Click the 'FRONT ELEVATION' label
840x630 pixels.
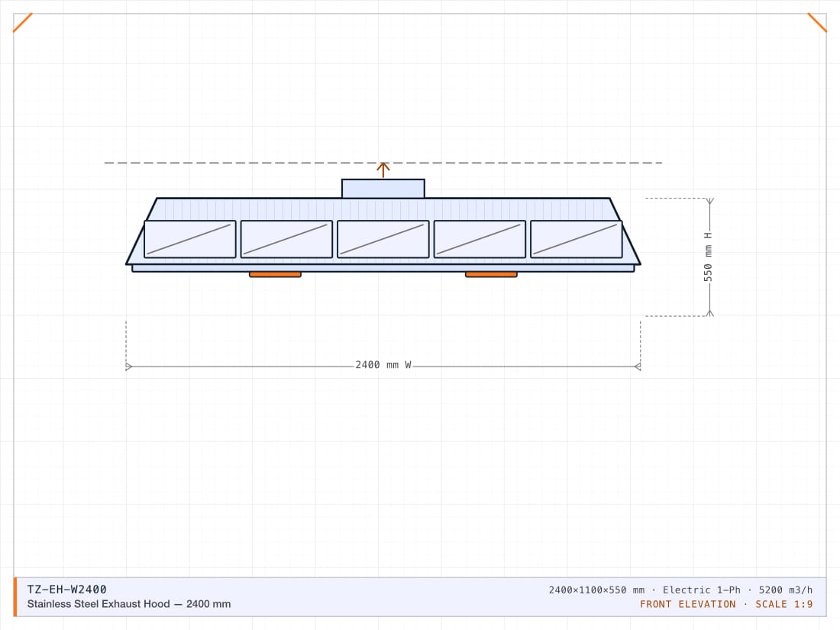coord(688,604)
